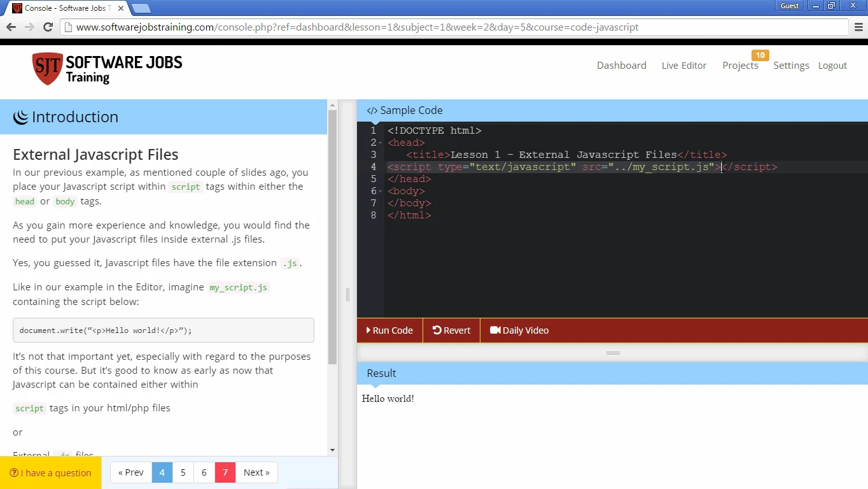The image size is (868, 489).
Task: Select page 5 in pagination
Action: pos(183,472)
